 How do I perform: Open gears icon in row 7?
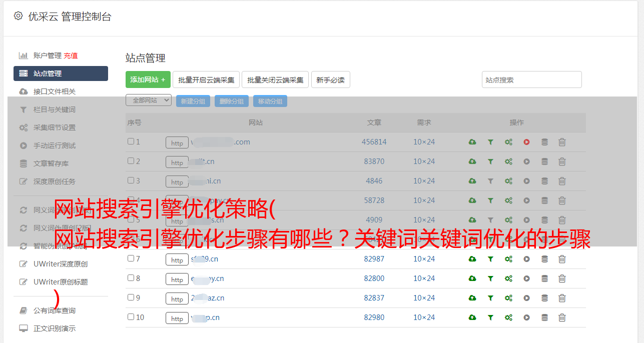pos(508,259)
